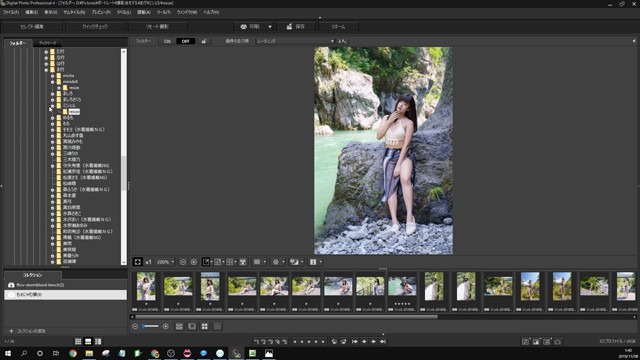Open File Explorer from the taskbar
The width and height of the screenshot is (640, 360).
tap(89, 353)
